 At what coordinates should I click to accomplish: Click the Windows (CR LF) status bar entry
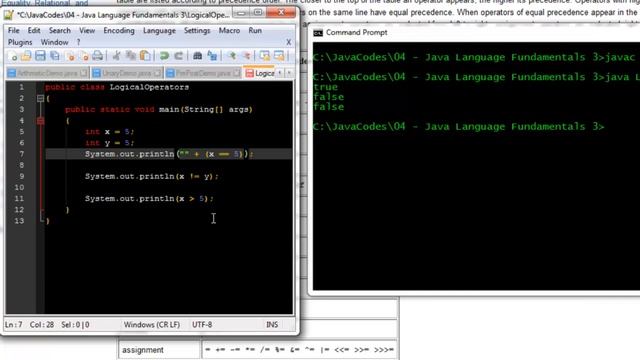click(152, 325)
